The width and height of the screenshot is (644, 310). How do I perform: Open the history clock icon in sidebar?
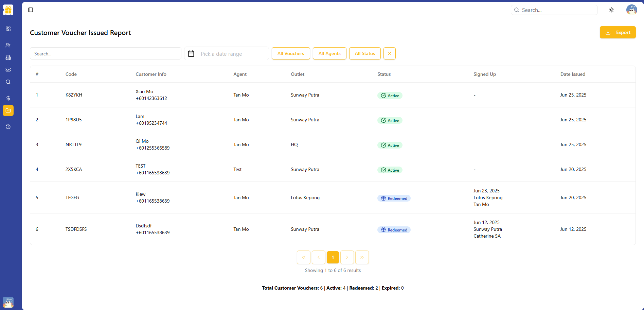pyautogui.click(x=8, y=126)
